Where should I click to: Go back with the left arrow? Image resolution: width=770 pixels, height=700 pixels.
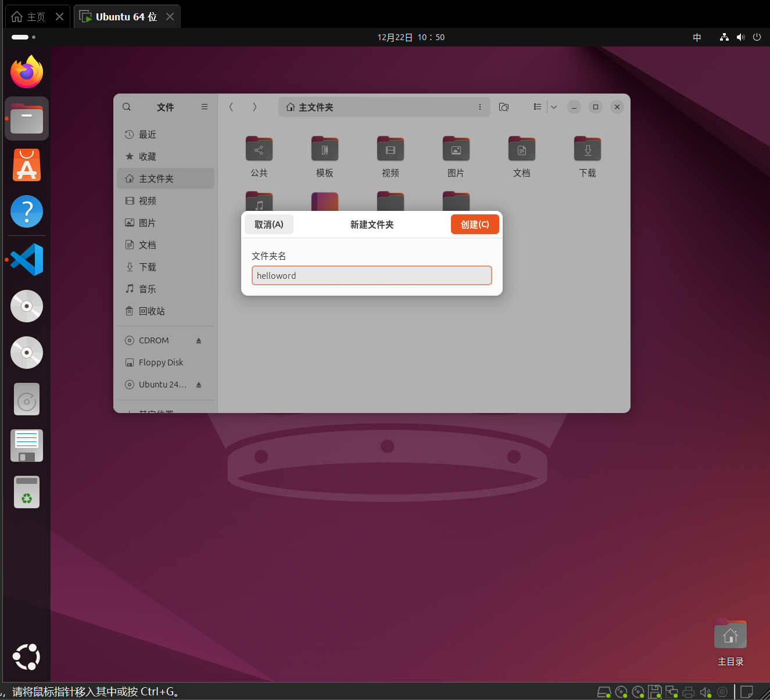(x=231, y=107)
